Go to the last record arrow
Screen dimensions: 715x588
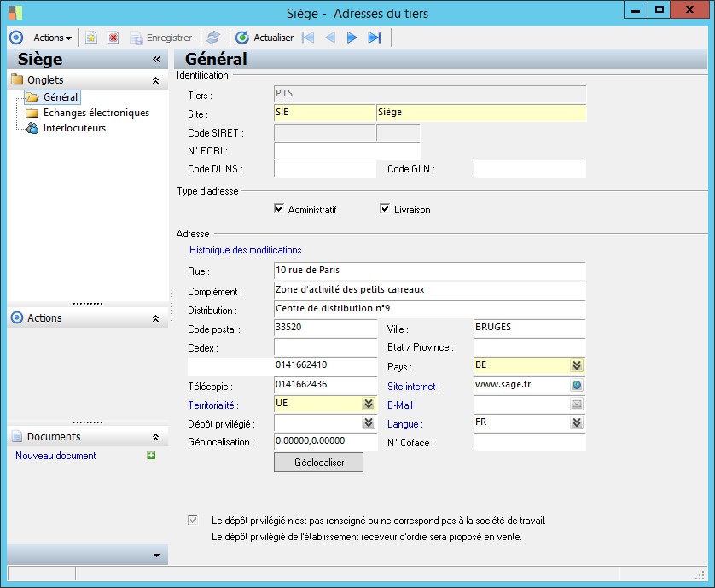coord(374,38)
